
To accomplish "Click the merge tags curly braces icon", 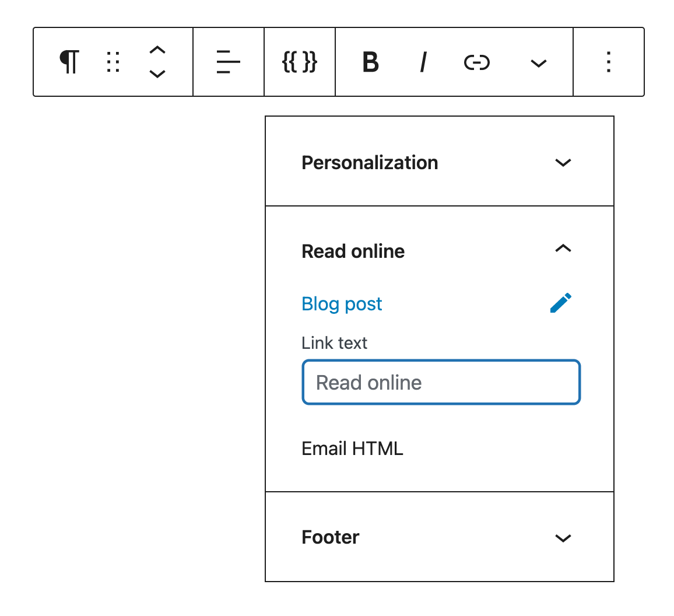I will pyautogui.click(x=300, y=62).
